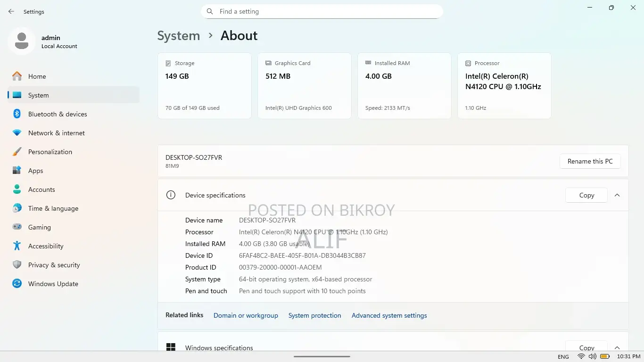This screenshot has width=644, height=362.
Task: Click the Wi-Fi icon in the taskbar
Action: [581, 356]
